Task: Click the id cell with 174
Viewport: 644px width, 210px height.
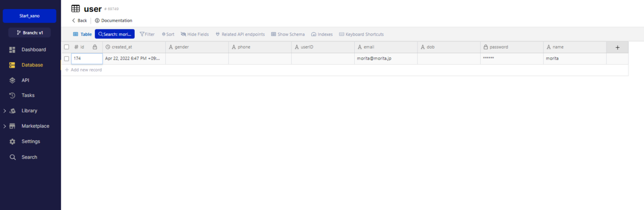Action: click(x=87, y=59)
